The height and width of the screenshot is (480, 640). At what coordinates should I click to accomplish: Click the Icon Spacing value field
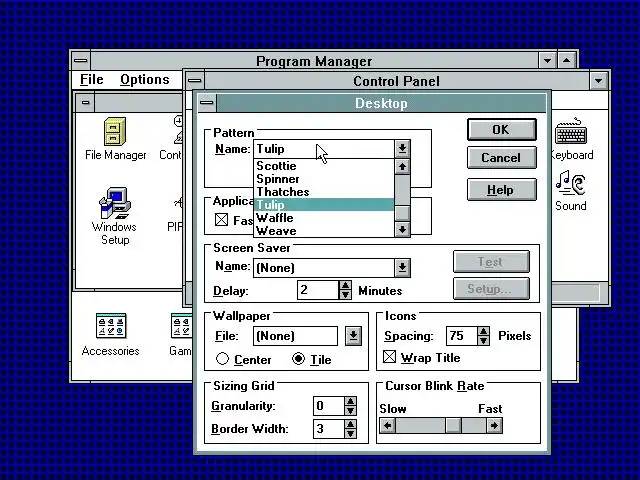click(462, 336)
